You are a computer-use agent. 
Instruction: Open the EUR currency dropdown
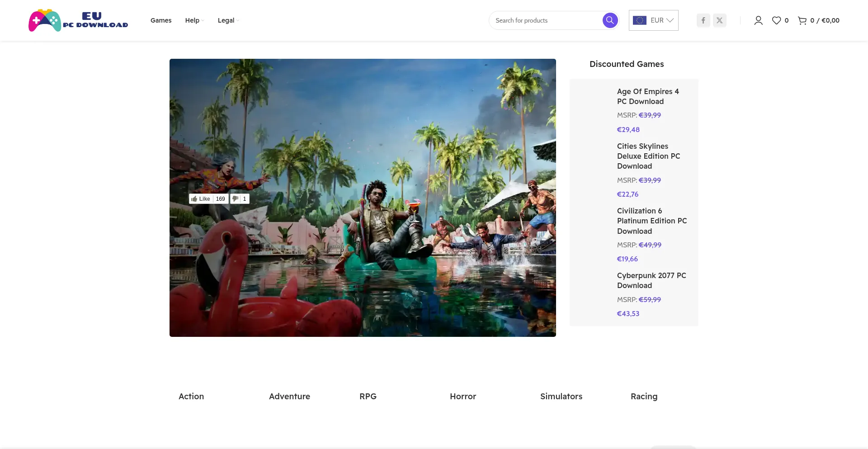point(654,20)
